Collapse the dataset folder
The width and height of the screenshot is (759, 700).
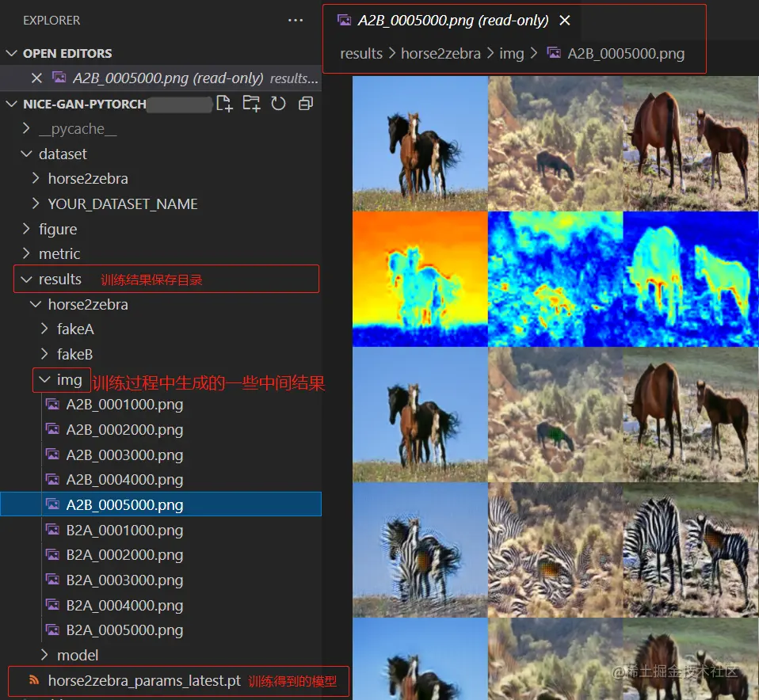(26, 154)
